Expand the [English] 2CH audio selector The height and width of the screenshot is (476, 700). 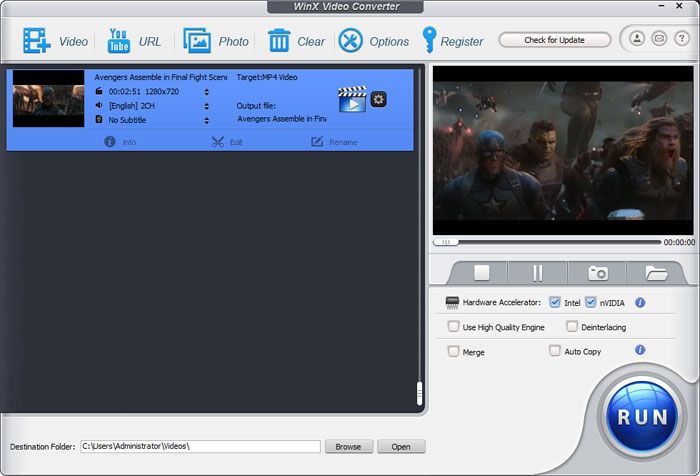[206, 105]
